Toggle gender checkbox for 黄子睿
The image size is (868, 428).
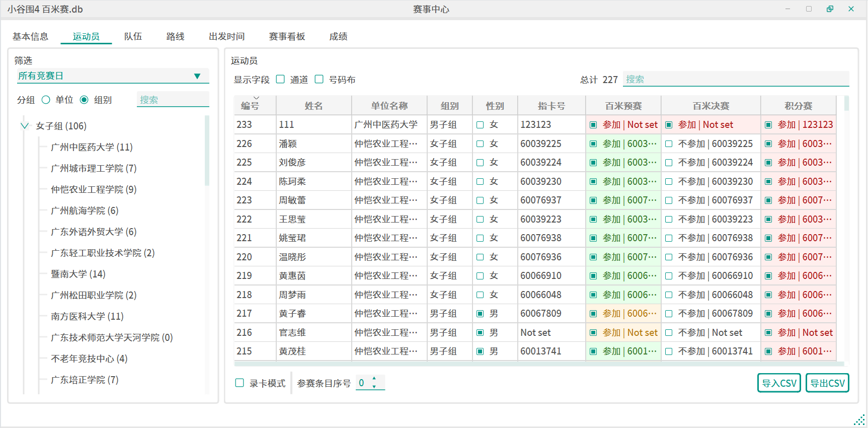pyautogui.click(x=480, y=314)
